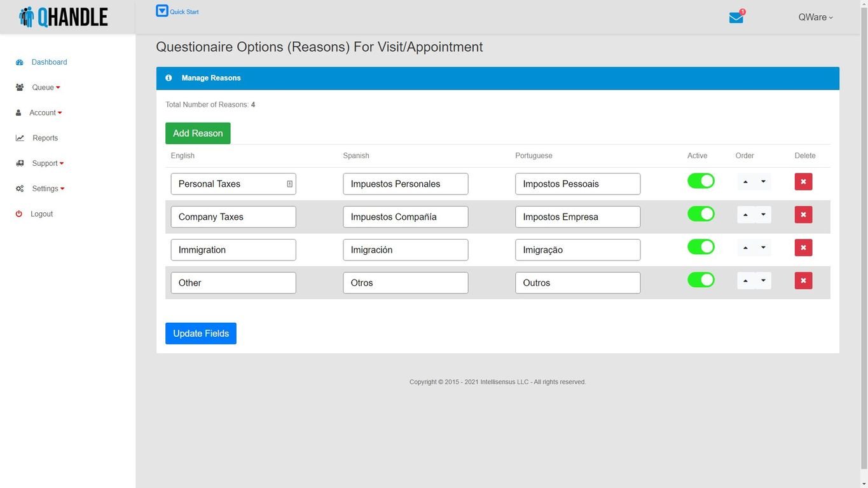Viewport: 868px width, 488px height.
Task: Click the Portuguese 'Outros' text field
Action: (x=577, y=283)
